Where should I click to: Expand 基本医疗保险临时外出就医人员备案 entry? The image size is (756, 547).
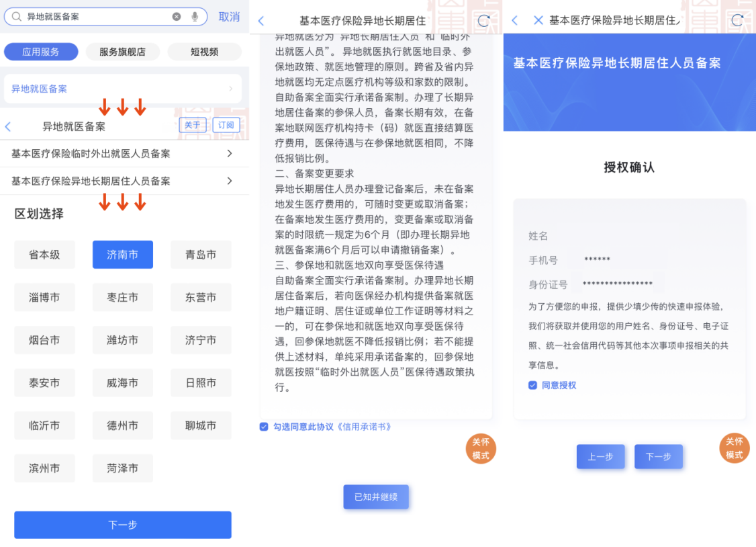click(x=124, y=154)
